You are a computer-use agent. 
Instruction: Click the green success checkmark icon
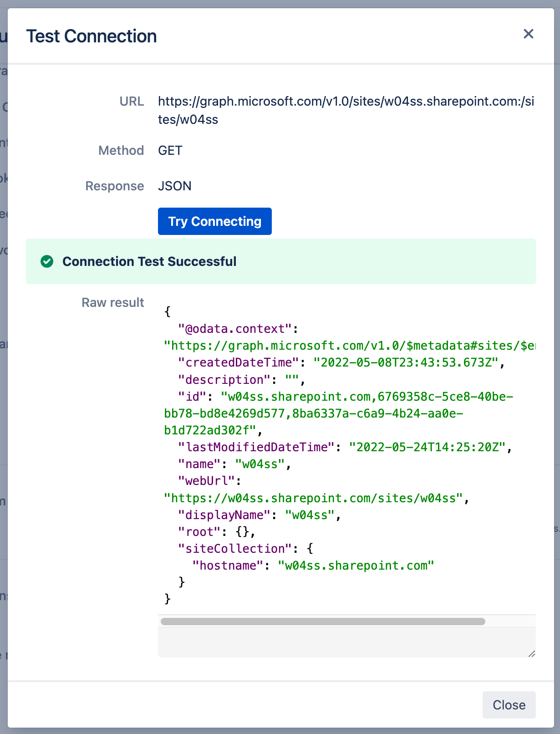[47, 261]
